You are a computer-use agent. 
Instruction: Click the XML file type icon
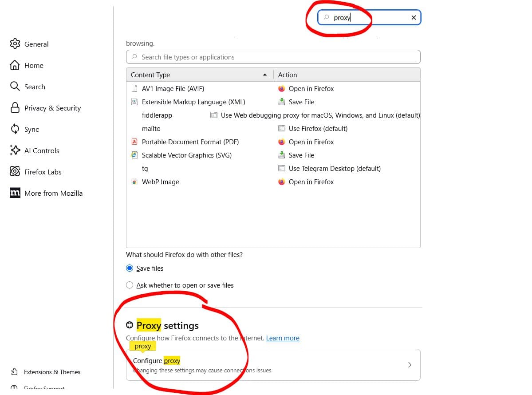coord(134,102)
